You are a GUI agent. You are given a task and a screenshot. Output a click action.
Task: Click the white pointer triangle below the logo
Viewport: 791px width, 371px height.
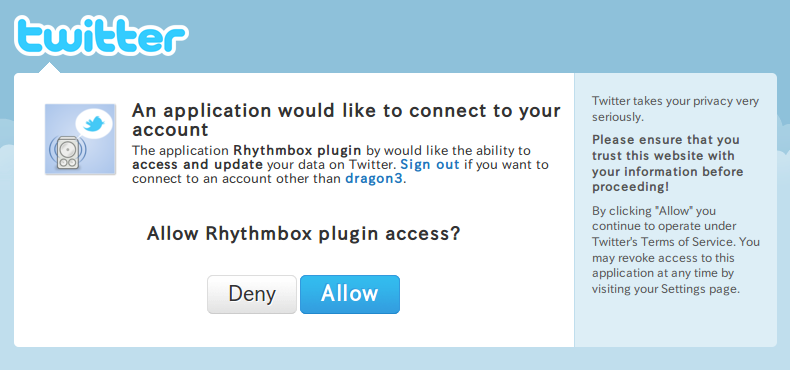(49, 68)
